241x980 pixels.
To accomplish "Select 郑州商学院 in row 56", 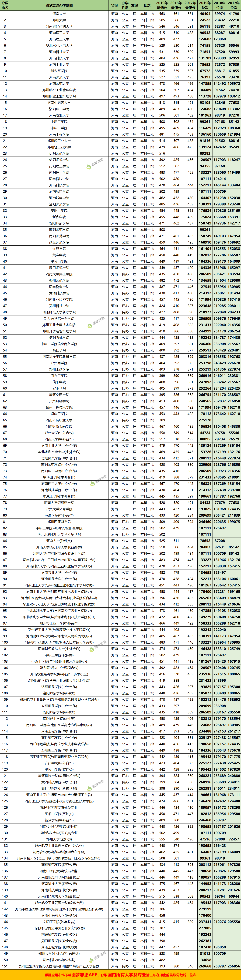I will pos(59,363).
